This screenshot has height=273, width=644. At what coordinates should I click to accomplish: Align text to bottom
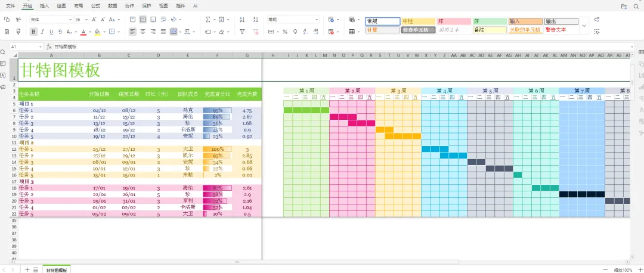153,19
